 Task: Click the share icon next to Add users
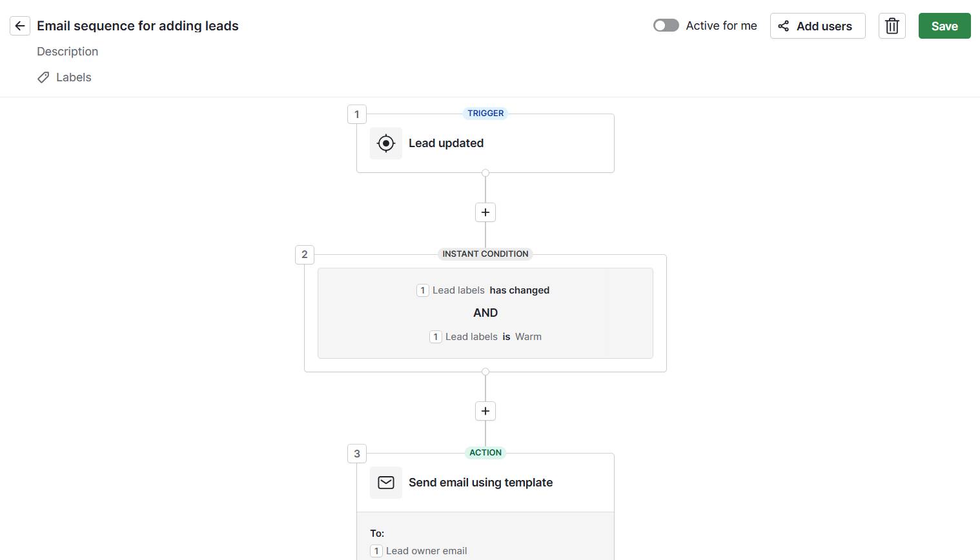(x=783, y=26)
